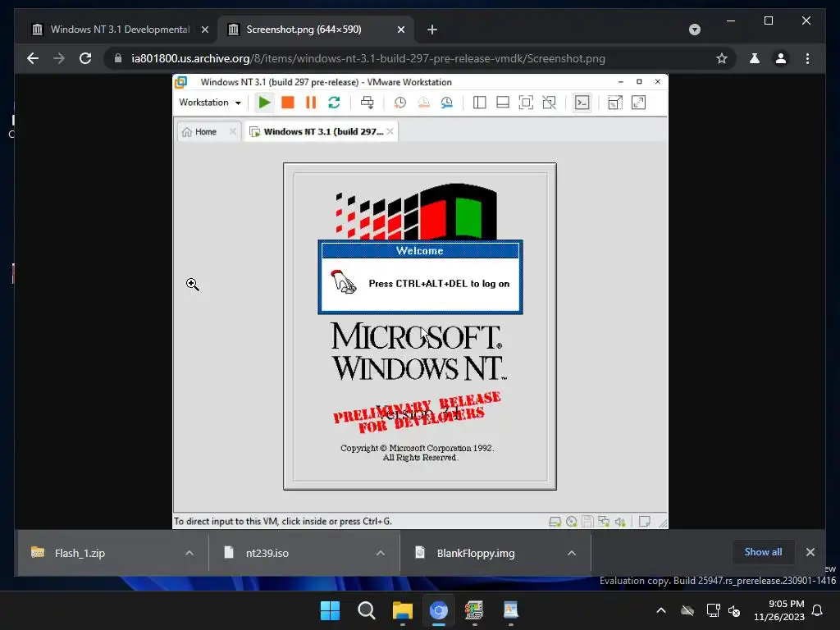Open the Chrome three-dot menu
The height and width of the screenshot is (630, 840).
pos(807,58)
